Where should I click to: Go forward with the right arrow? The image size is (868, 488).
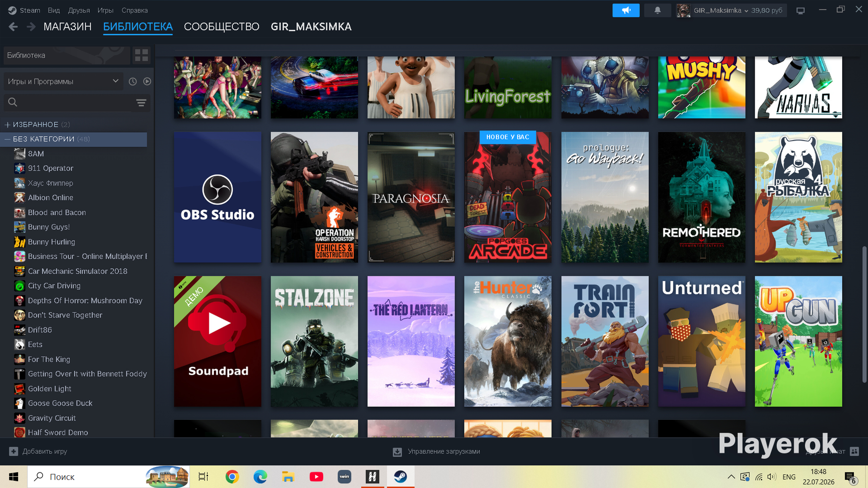(x=31, y=27)
